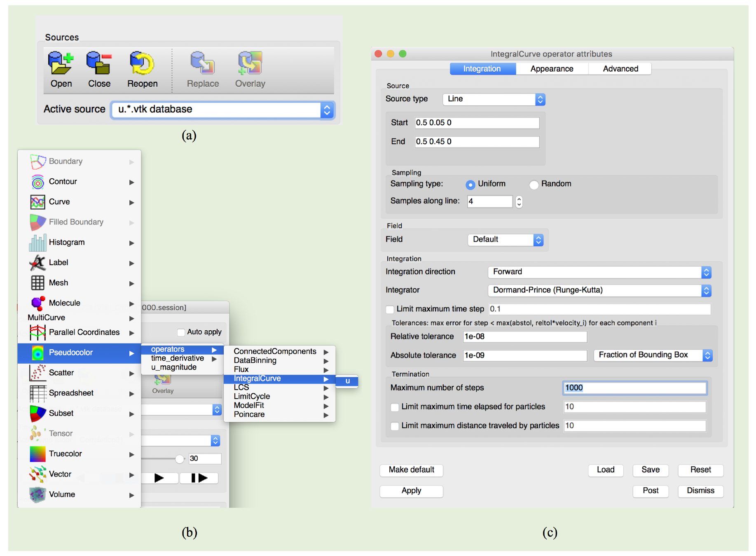Click the Maximum number of steps field
Screen dimensions: 756x556
[634, 388]
